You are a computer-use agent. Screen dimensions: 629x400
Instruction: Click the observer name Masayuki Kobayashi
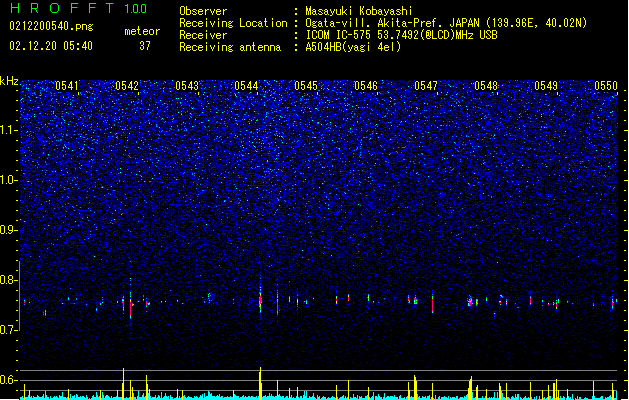(359, 11)
